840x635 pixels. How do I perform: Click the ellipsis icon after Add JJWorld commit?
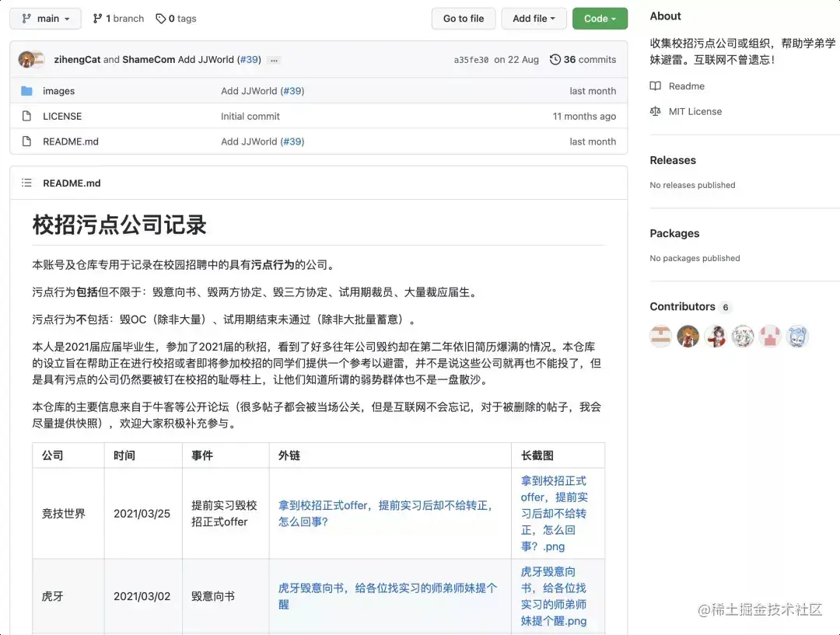coord(275,59)
